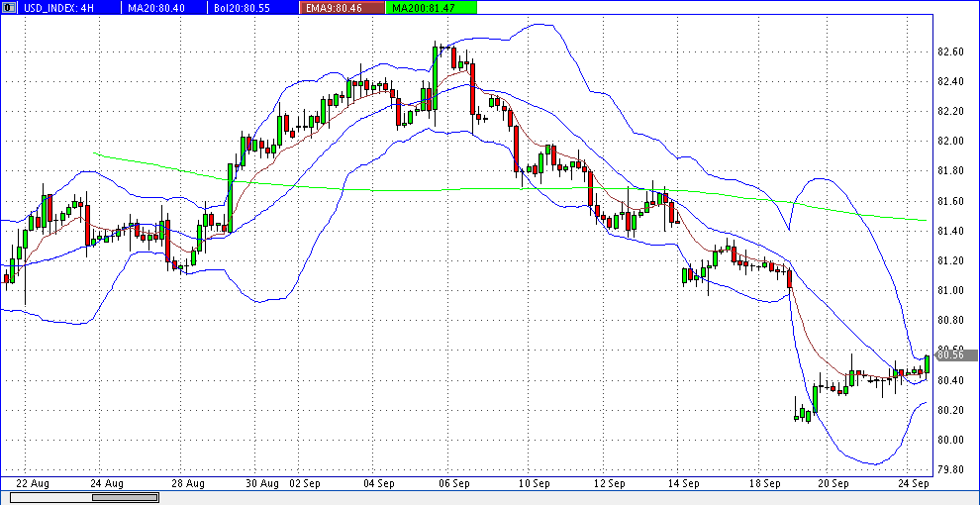Click the 81.00 price axis label
This screenshot has height=505, width=980.
coord(951,291)
